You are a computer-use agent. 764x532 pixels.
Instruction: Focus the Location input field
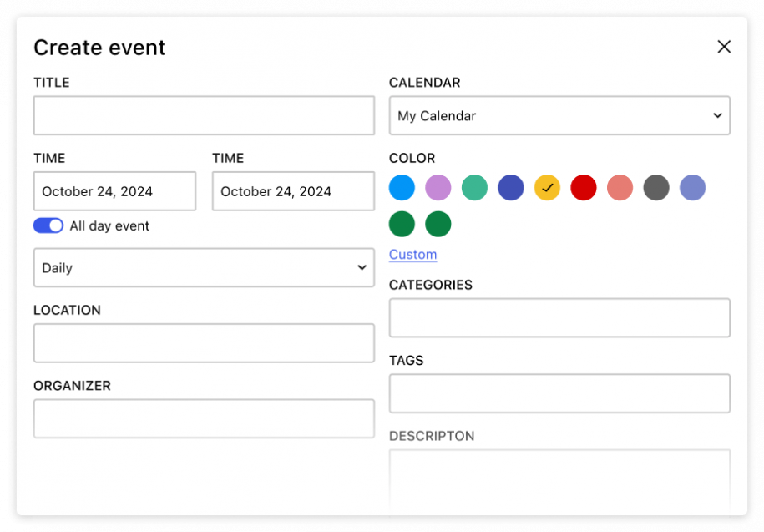(204, 343)
